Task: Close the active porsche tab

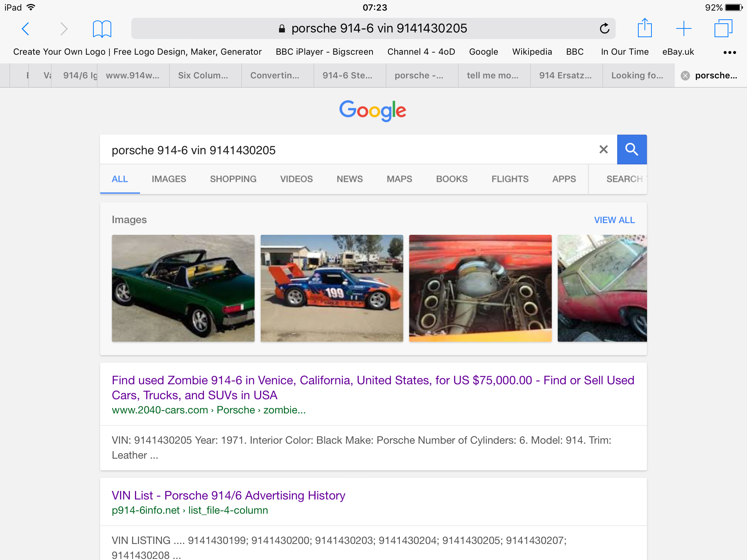Action: pos(685,75)
